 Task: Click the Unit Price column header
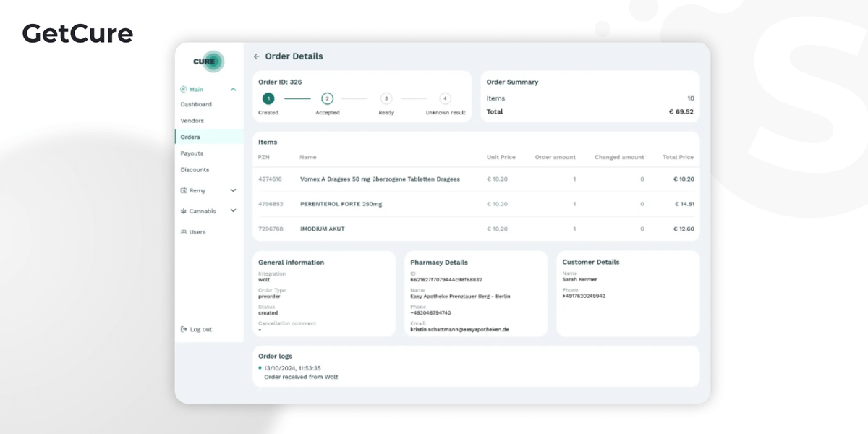coord(501,157)
